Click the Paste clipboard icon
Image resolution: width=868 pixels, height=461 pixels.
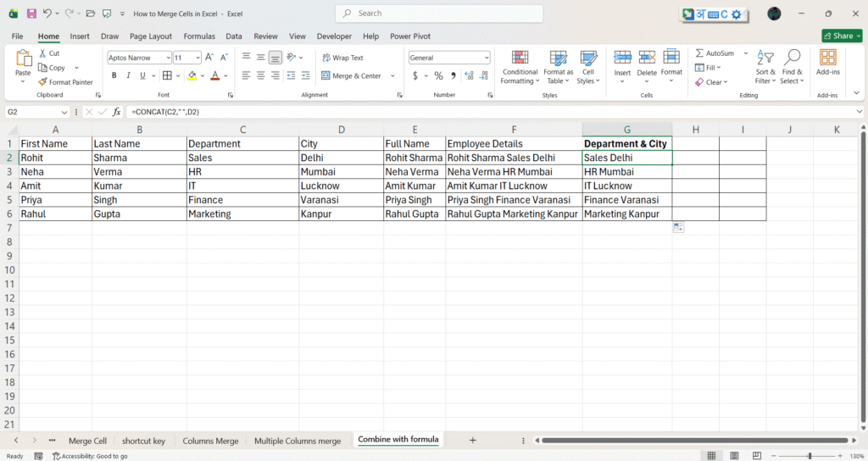point(23,58)
